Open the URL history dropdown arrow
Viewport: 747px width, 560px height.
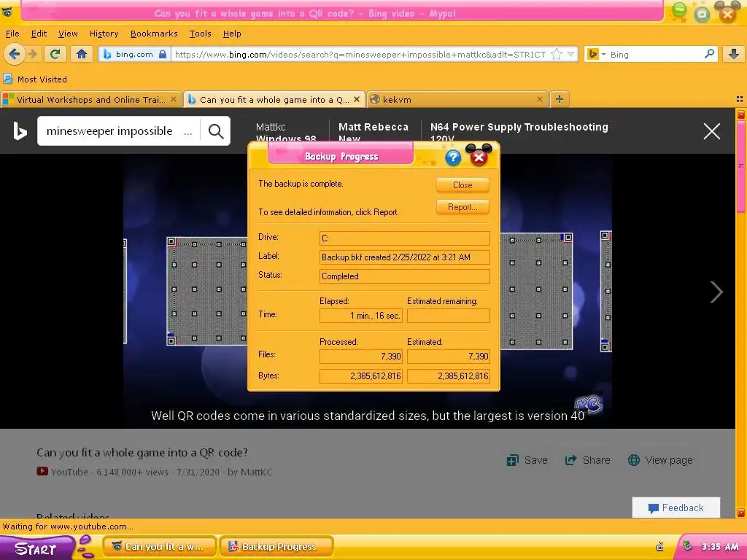(570, 54)
